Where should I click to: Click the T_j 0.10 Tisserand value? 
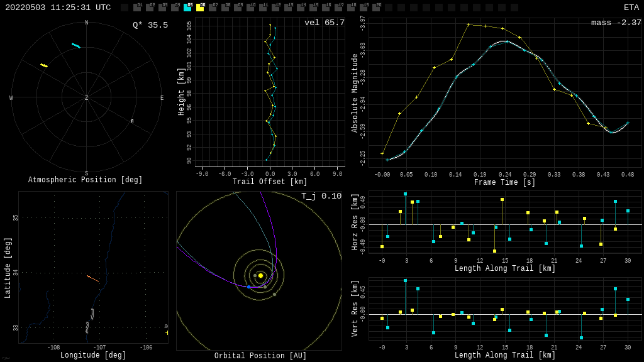tap(321, 196)
